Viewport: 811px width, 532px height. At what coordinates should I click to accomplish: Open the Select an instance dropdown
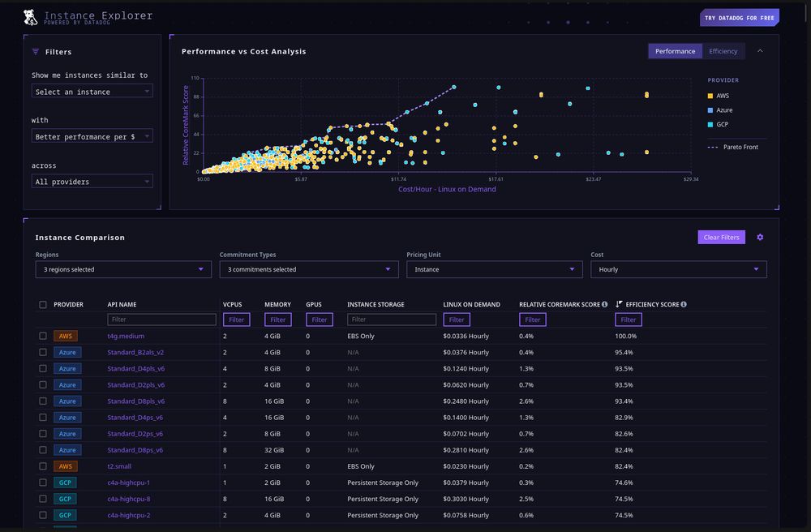[x=92, y=91]
